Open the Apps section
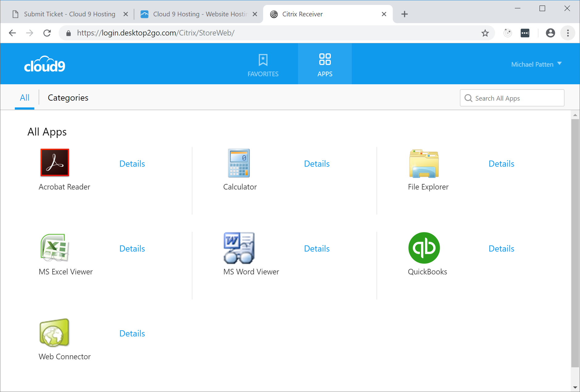The height and width of the screenshot is (392, 580). (x=325, y=64)
